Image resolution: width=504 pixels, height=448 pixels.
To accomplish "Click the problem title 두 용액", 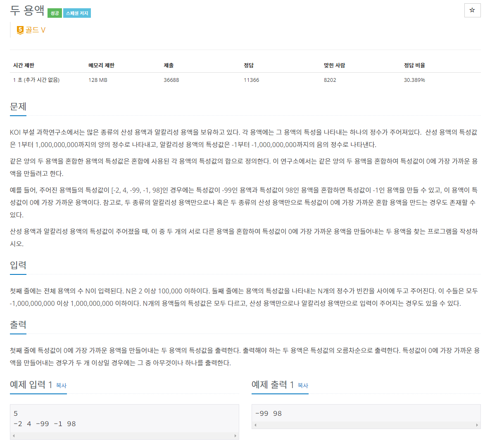I will [x=27, y=10].
